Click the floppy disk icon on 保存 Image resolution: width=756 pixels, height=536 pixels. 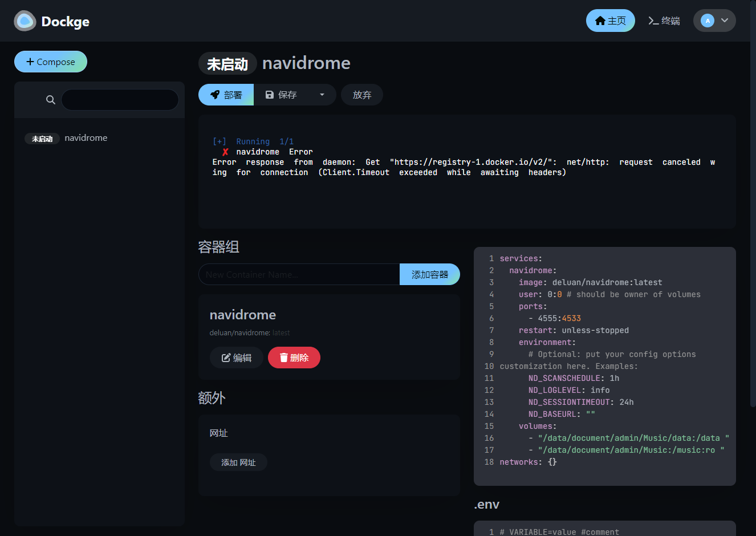click(270, 95)
